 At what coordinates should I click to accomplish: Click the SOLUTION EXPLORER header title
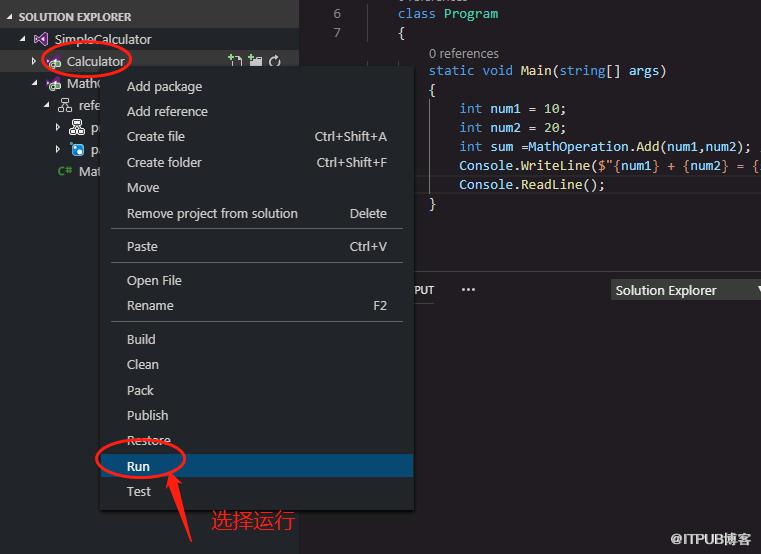point(75,17)
